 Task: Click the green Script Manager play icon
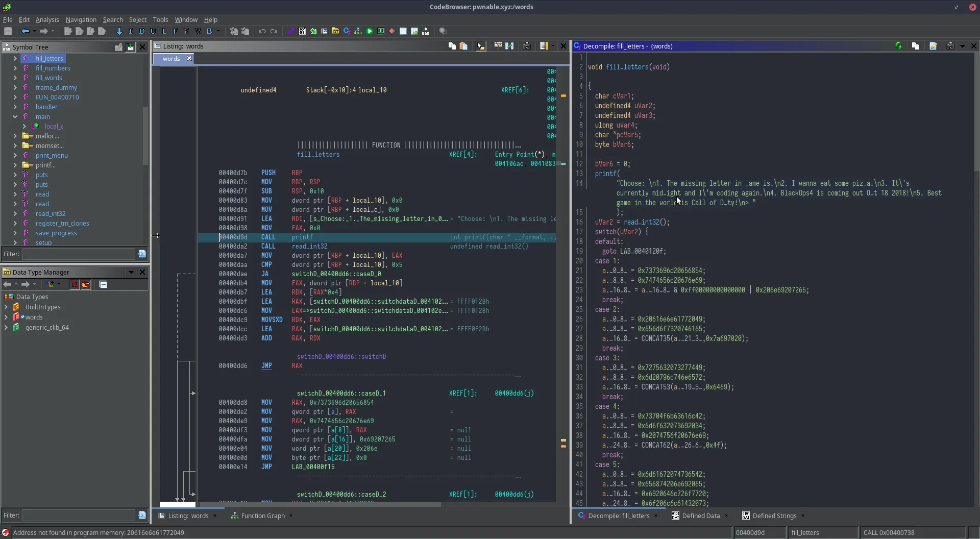[370, 31]
